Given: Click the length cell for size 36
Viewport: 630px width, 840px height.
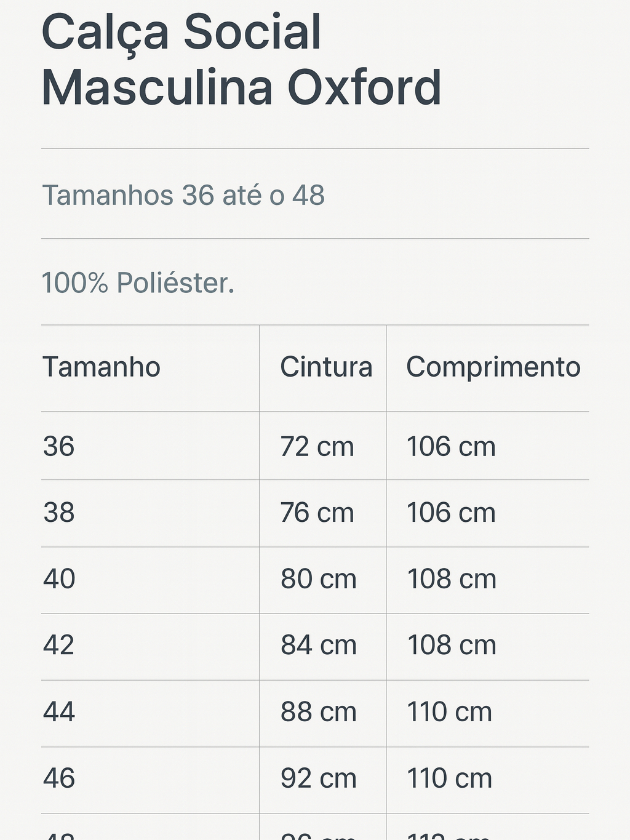Looking at the screenshot, I should [451, 446].
